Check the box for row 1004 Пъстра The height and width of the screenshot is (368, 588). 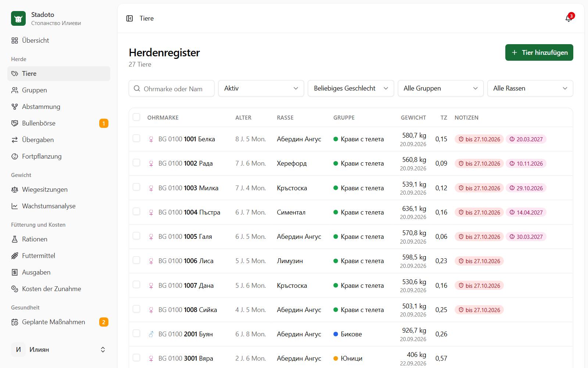click(x=136, y=212)
